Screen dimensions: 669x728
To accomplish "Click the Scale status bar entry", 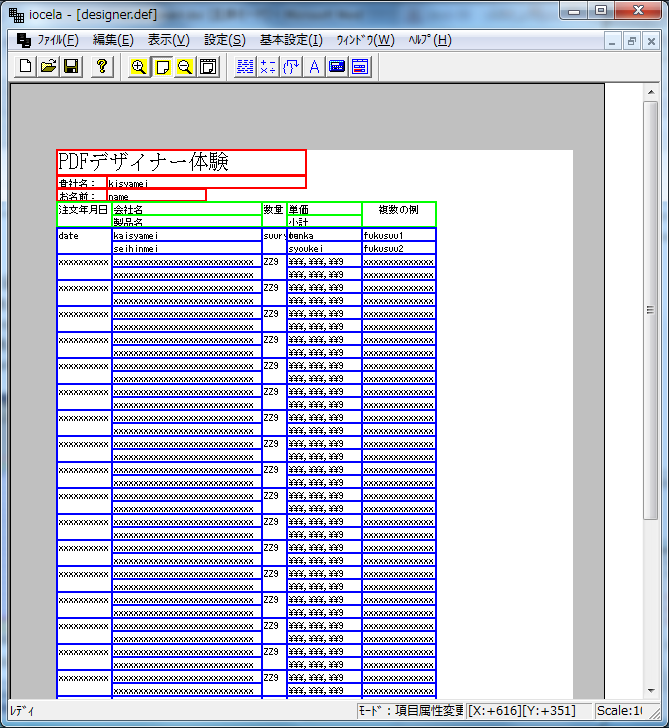I will (619, 711).
